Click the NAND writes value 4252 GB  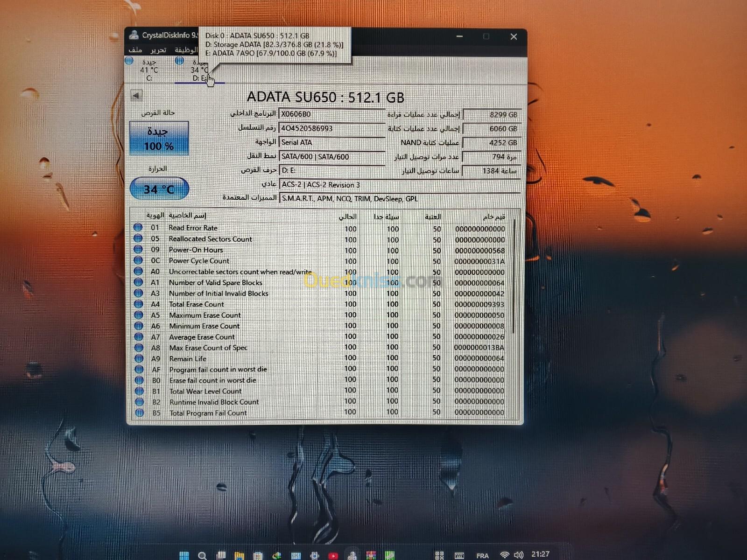(x=491, y=142)
